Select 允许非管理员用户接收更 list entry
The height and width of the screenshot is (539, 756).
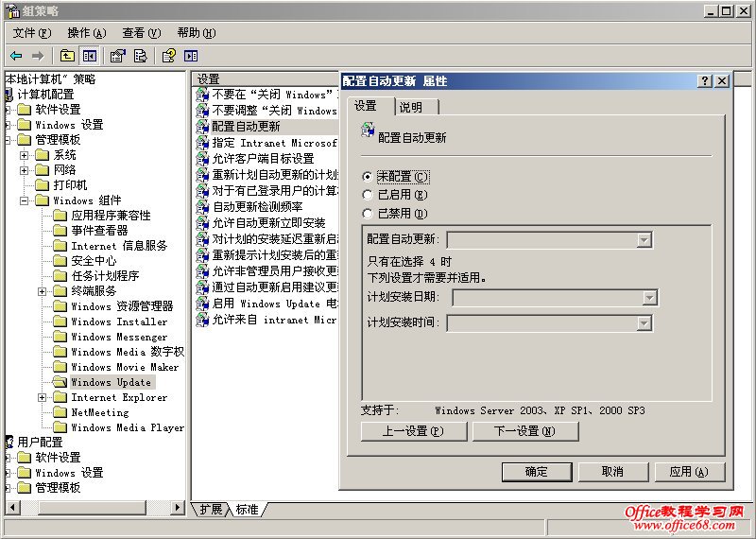275,271
